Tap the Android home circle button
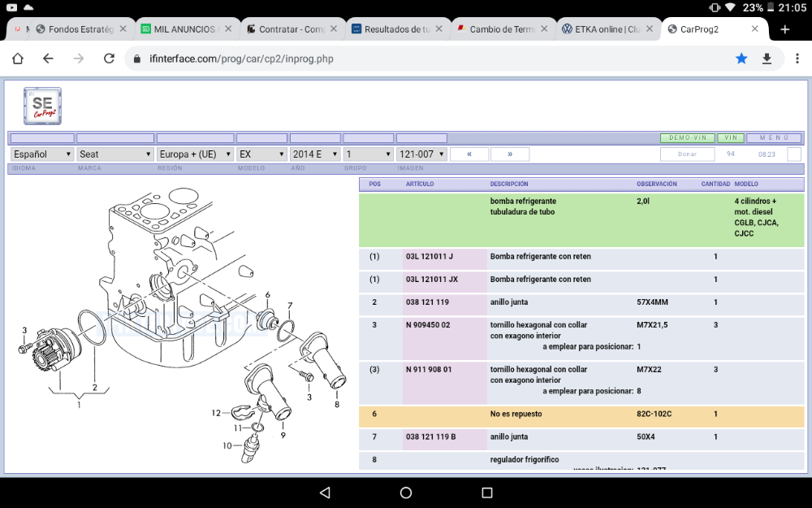This screenshot has height=508, width=812. click(406, 493)
